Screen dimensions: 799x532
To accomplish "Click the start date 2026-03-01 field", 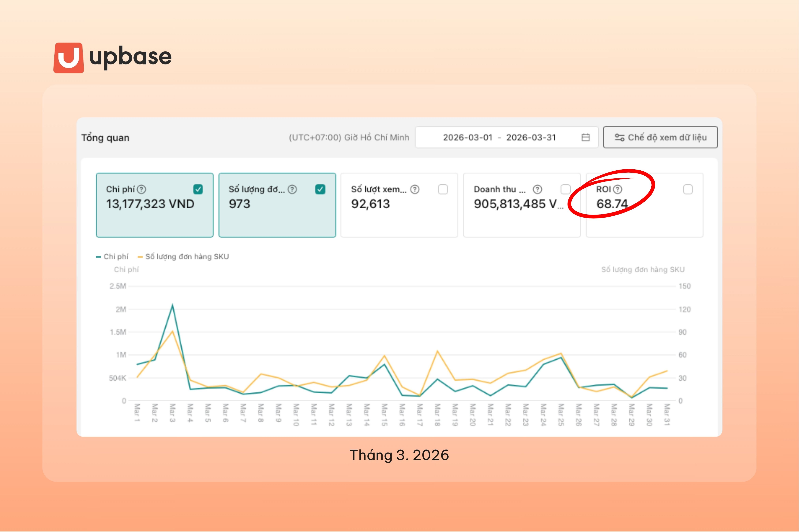I will (468, 137).
